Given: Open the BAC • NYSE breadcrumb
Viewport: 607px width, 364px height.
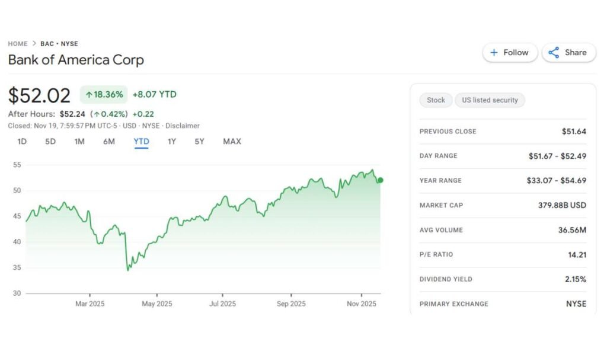Looking at the screenshot, I should (59, 44).
